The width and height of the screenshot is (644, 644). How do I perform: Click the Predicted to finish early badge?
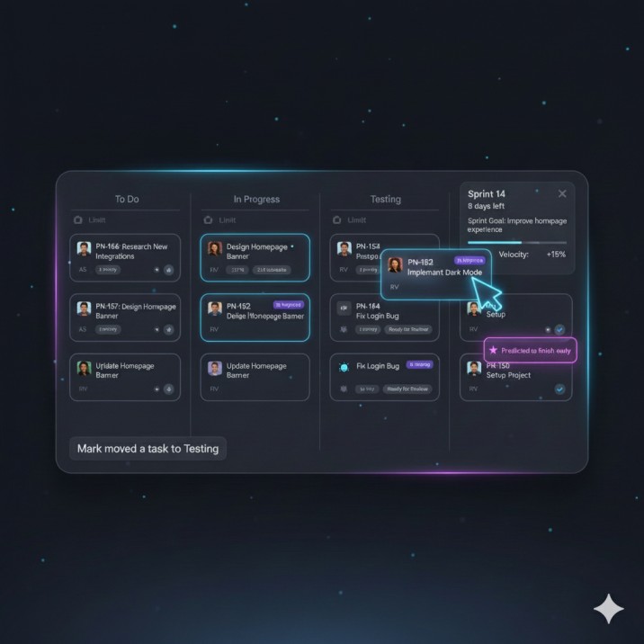(531, 351)
